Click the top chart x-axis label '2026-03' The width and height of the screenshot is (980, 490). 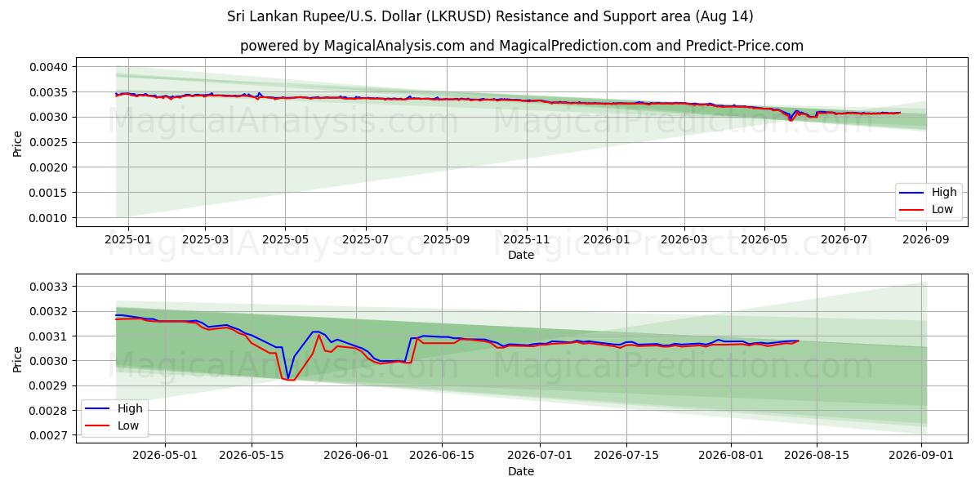pos(684,241)
